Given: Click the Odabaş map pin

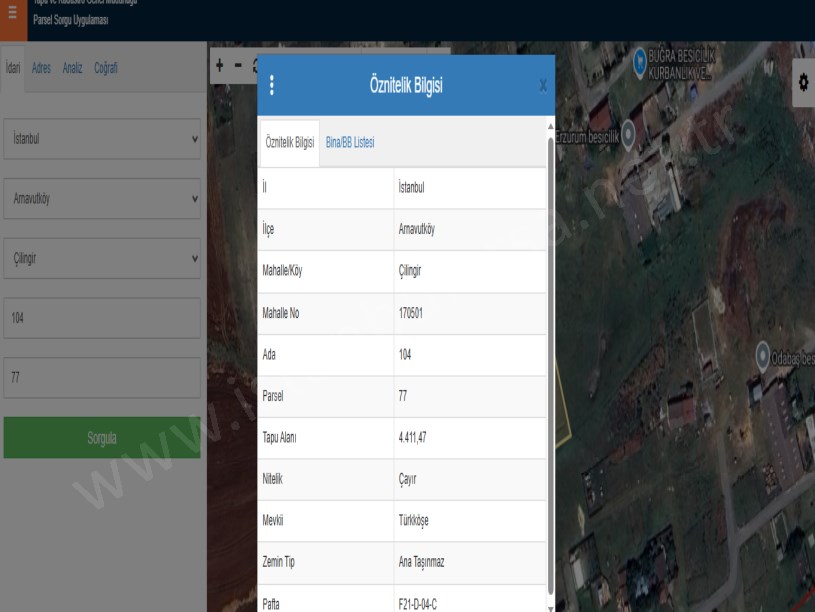Looking at the screenshot, I should (x=763, y=353).
